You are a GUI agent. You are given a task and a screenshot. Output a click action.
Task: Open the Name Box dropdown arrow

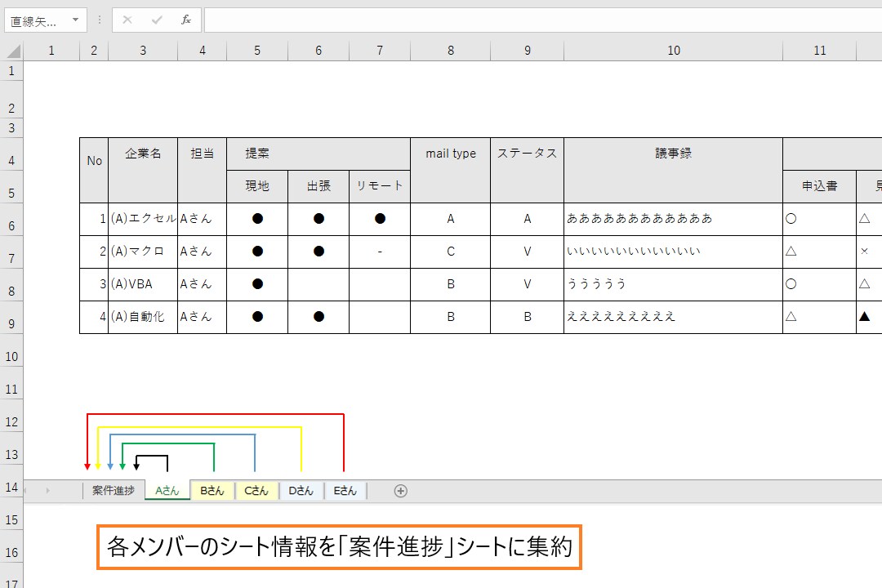click(x=75, y=20)
